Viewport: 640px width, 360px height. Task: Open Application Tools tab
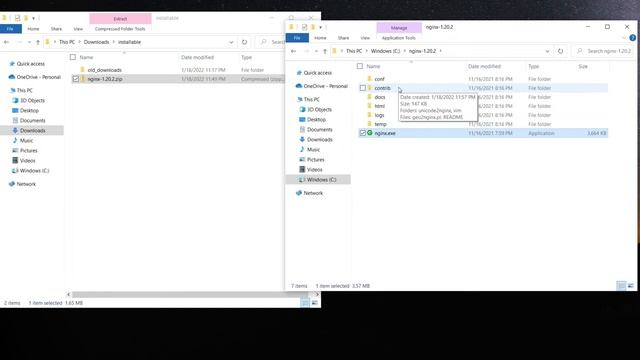(398, 38)
